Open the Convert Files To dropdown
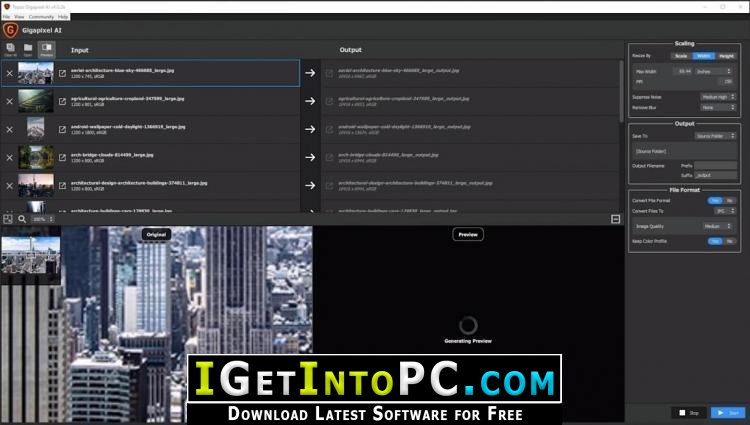The image size is (750, 425). [725, 211]
